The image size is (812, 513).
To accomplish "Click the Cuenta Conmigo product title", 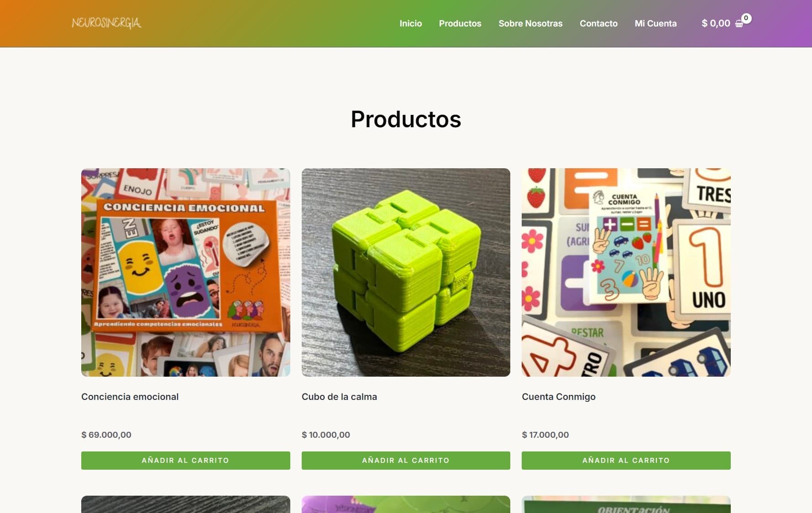I will [558, 397].
